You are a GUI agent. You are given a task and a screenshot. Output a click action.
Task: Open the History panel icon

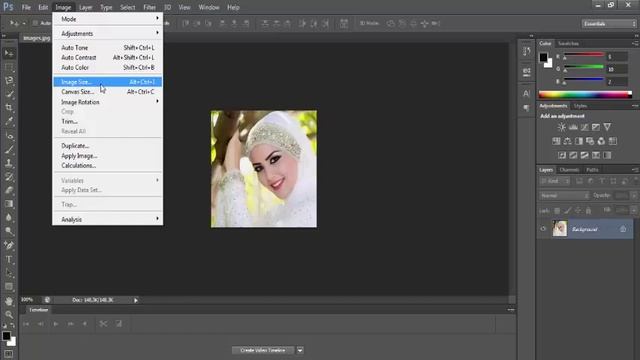527,51
